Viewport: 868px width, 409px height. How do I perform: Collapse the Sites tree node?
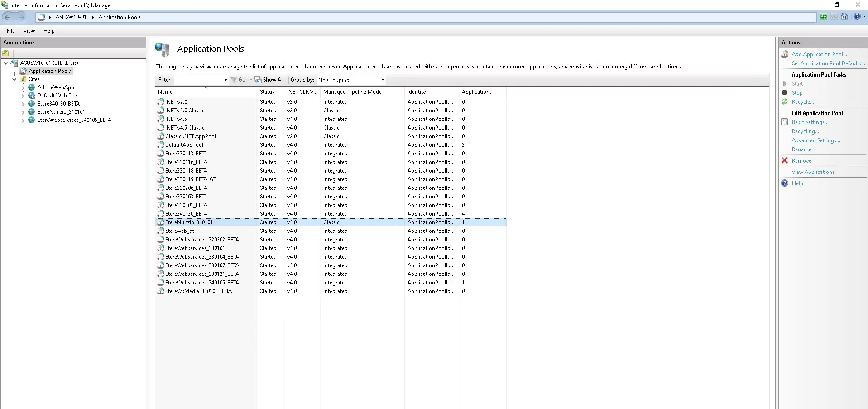tap(14, 79)
